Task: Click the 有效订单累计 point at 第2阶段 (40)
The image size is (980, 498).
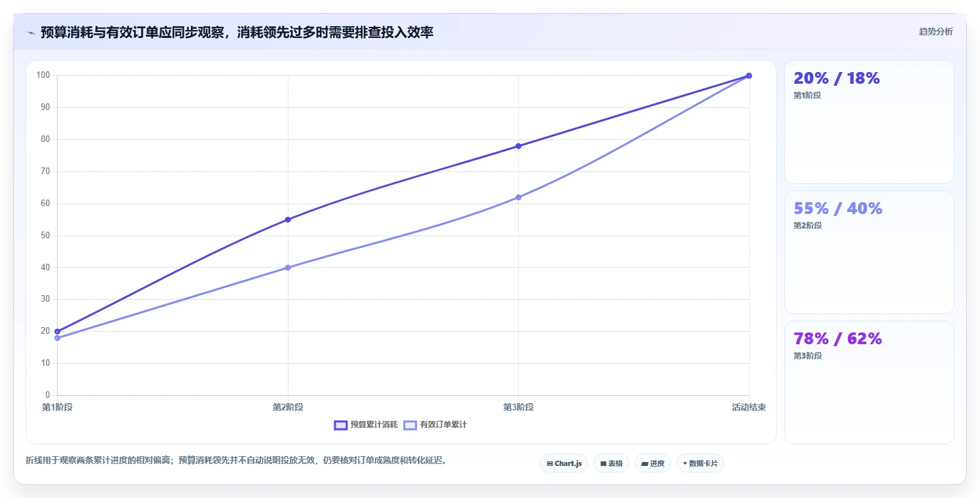Action: [x=288, y=268]
